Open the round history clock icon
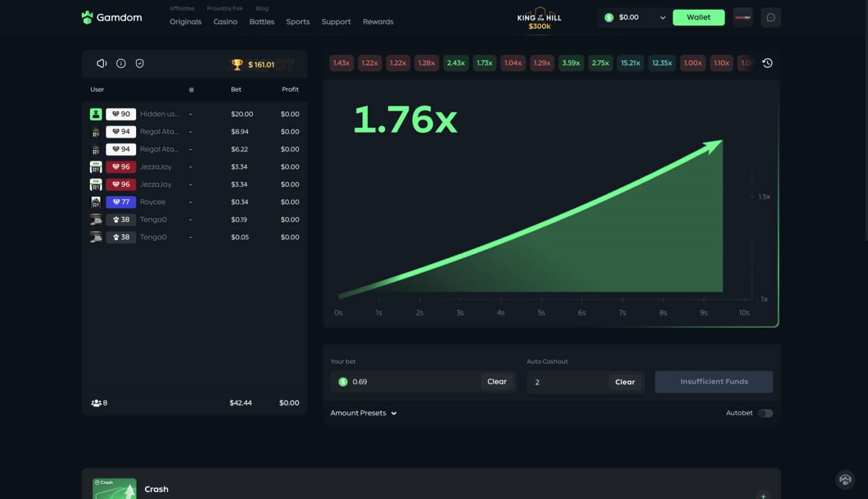Viewport: 868px width, 499px height. tap(767, 63)
